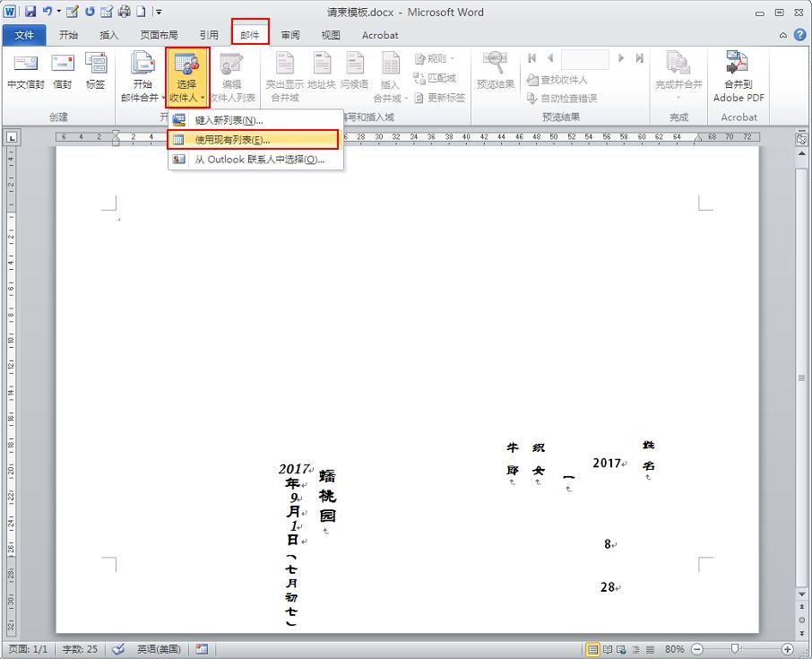812x659 pixels.
Task: Open the 文件 tab
Action: (24, 35)
